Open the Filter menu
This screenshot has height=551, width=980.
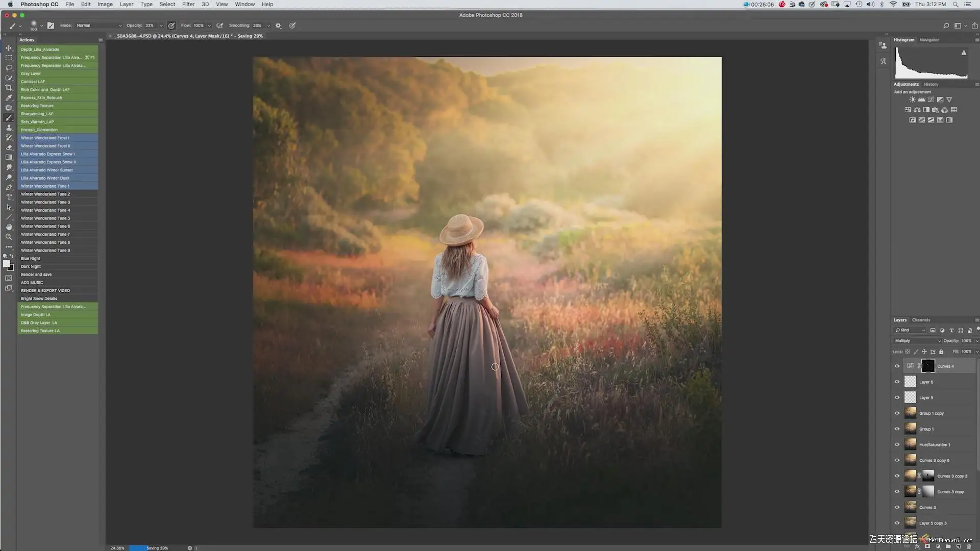188,4
